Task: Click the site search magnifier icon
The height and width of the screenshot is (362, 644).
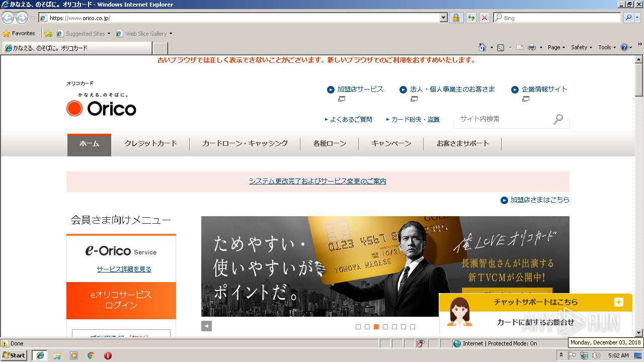Action: pos(558,119)
